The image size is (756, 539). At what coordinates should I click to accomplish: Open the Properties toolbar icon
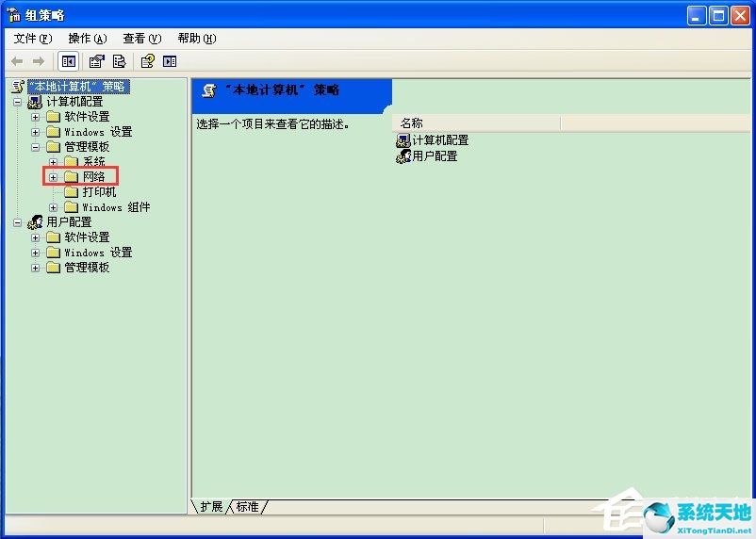tap(97, 61)
